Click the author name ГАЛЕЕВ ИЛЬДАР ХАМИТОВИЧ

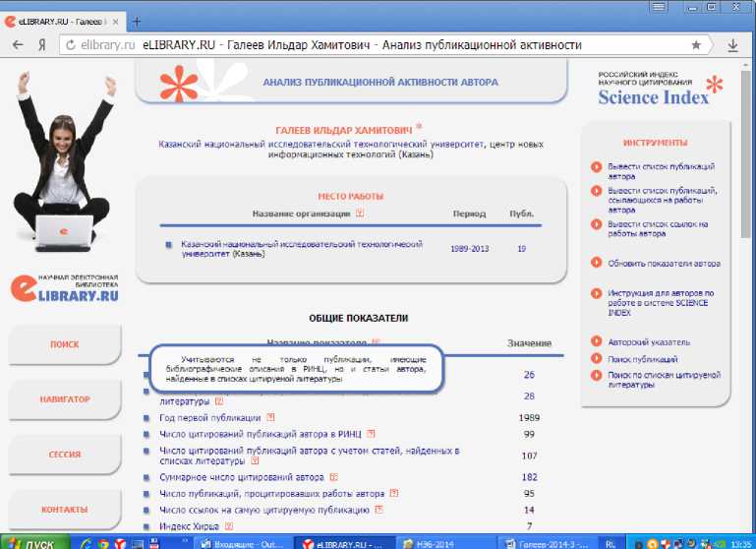344,131
